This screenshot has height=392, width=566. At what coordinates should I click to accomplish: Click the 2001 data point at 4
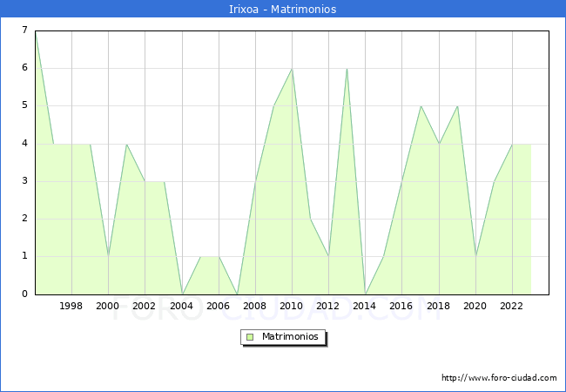click(x=126, y=144)
